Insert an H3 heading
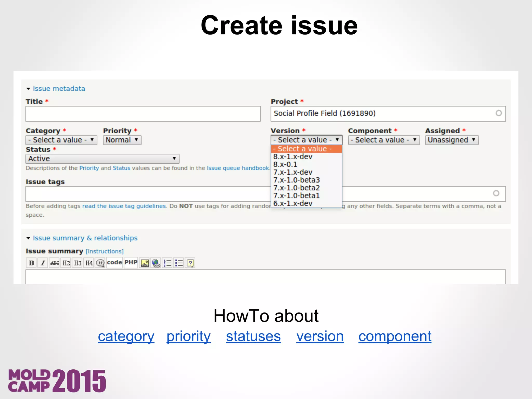Image resolution: width=532 pixels, height=399 pixels. [77, 263]
